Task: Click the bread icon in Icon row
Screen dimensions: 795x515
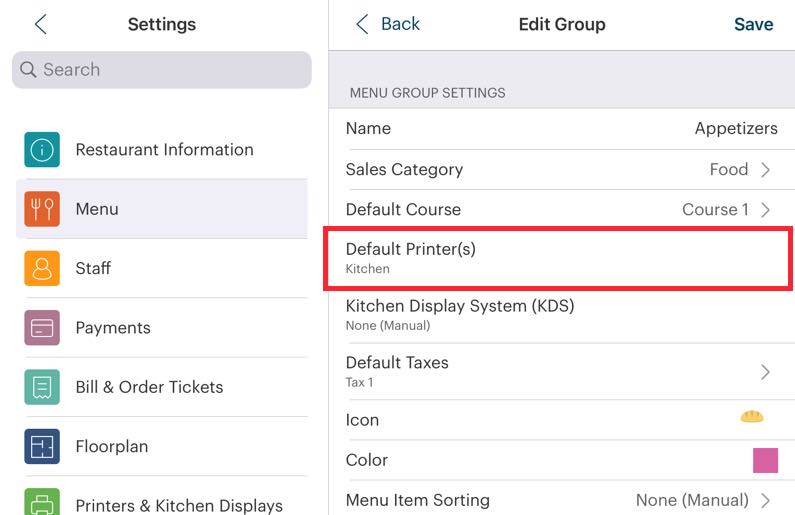Action: (752, 417)
